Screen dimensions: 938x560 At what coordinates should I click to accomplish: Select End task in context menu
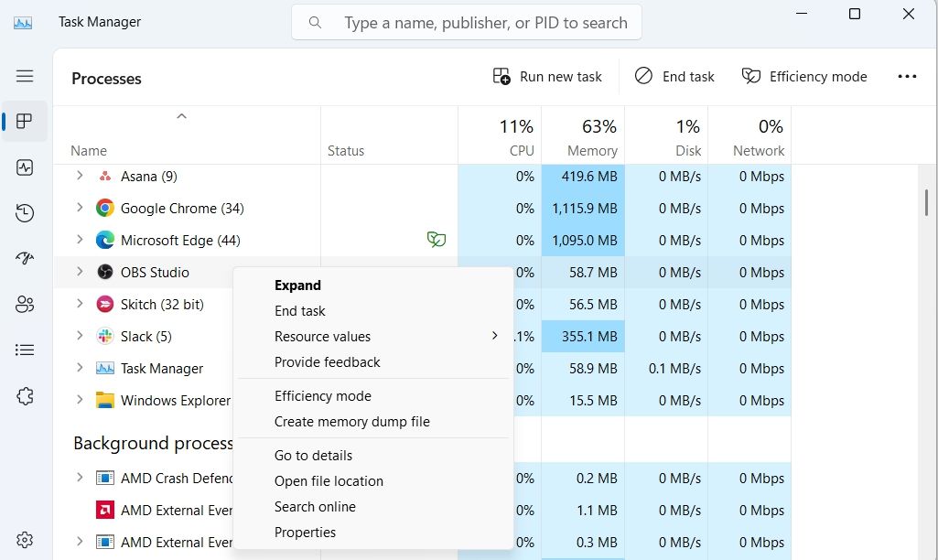coord(300,311)
